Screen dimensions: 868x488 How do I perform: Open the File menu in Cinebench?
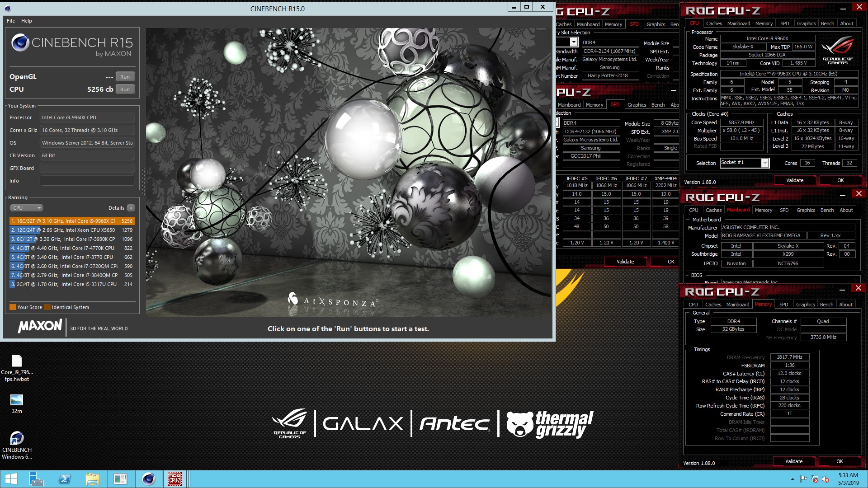tap(11, 21)
